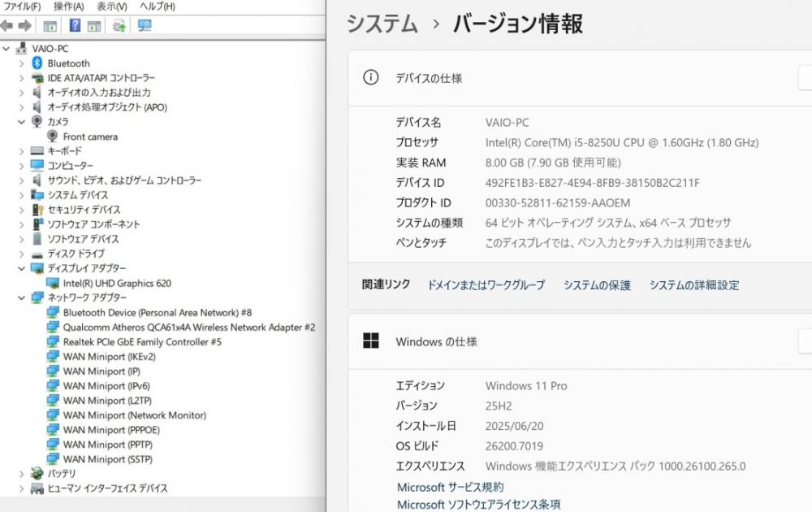Select オーディオ処理オブジェクト (APO) category

coord(107,107)
